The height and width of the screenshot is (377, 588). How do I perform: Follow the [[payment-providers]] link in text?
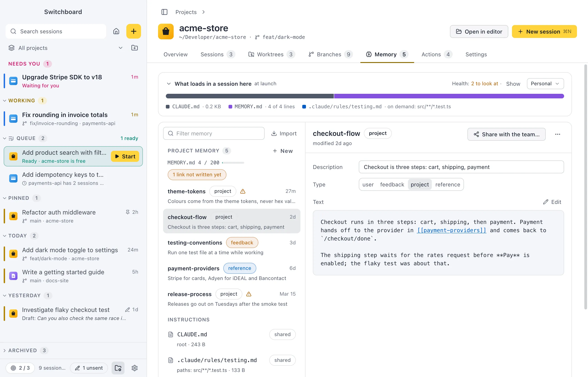[452, 230]
